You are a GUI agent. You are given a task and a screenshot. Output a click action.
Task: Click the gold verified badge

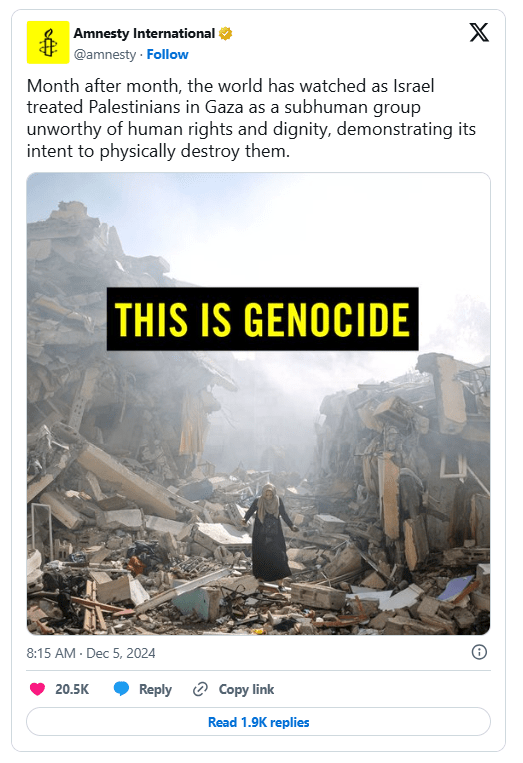pos(225,34)
